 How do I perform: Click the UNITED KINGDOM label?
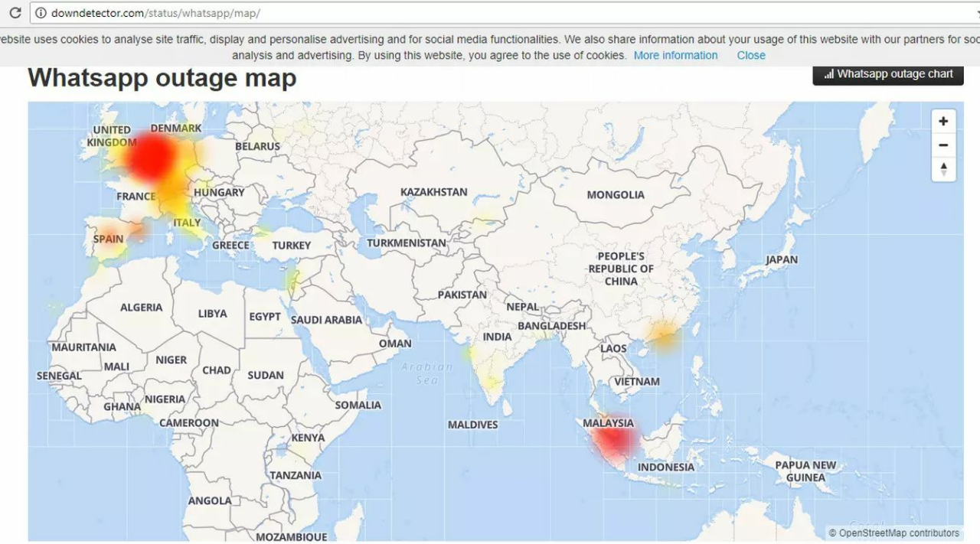(112, 136)
